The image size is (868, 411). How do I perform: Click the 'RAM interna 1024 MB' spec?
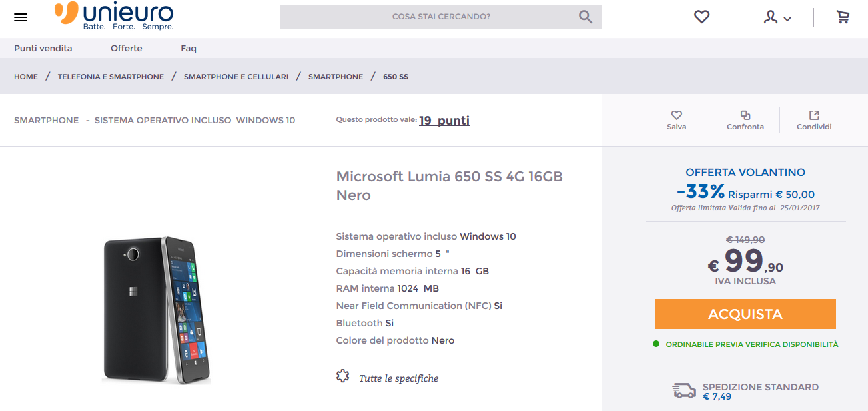click(388, 288)
